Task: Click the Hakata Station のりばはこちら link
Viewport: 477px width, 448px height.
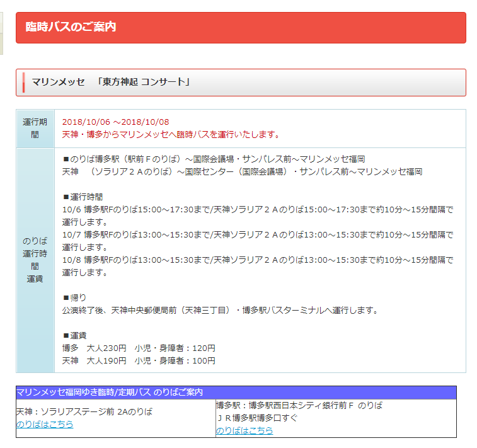Action: [x=244, y=430]
